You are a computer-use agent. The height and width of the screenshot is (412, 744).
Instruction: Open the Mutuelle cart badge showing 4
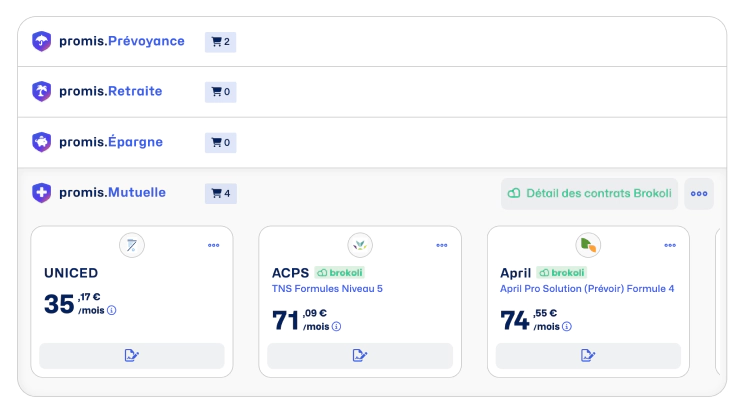[221, 193]
